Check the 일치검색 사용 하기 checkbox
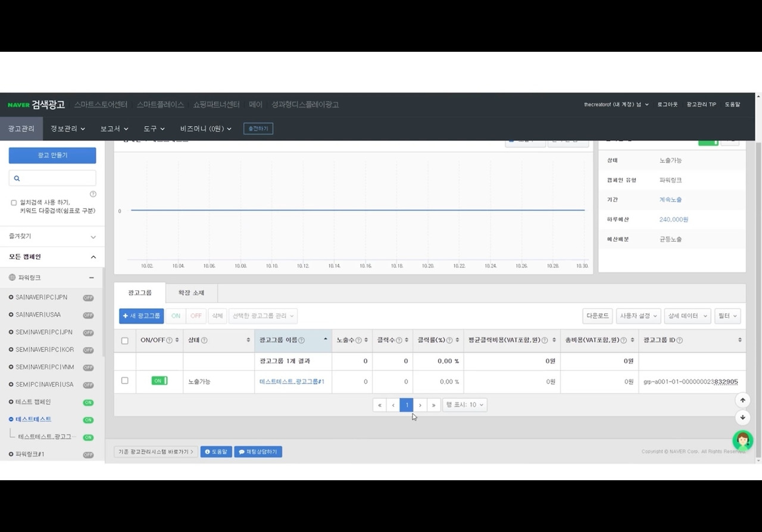 14,203
